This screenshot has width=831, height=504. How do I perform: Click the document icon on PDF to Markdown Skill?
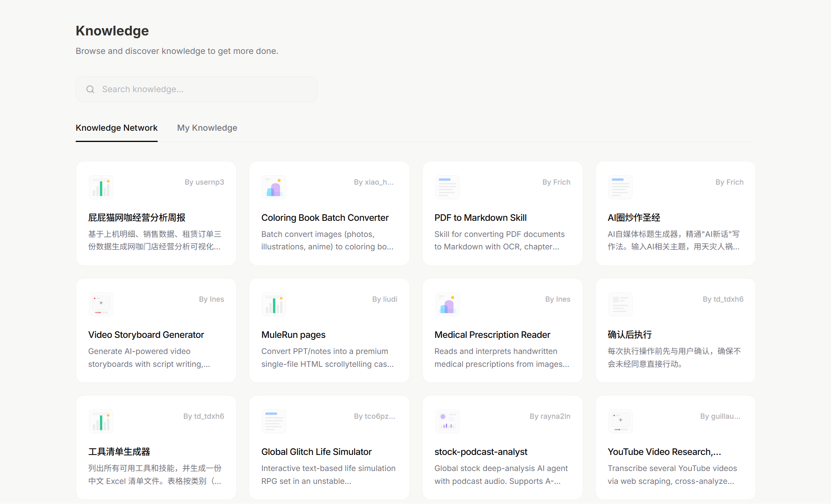click(447, 187)
